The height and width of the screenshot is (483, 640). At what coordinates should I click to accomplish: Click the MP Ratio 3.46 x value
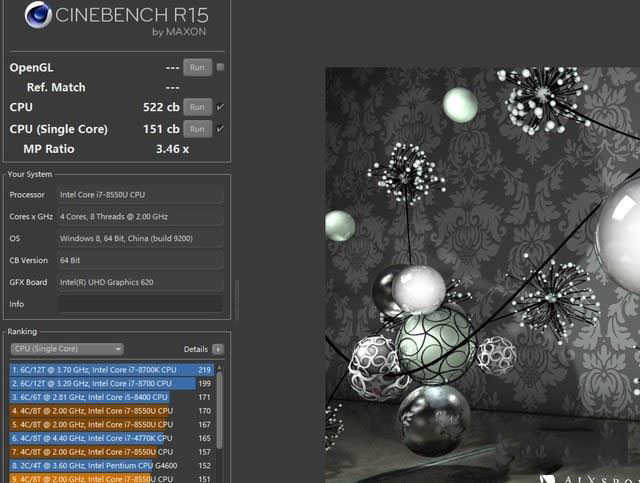172,149
